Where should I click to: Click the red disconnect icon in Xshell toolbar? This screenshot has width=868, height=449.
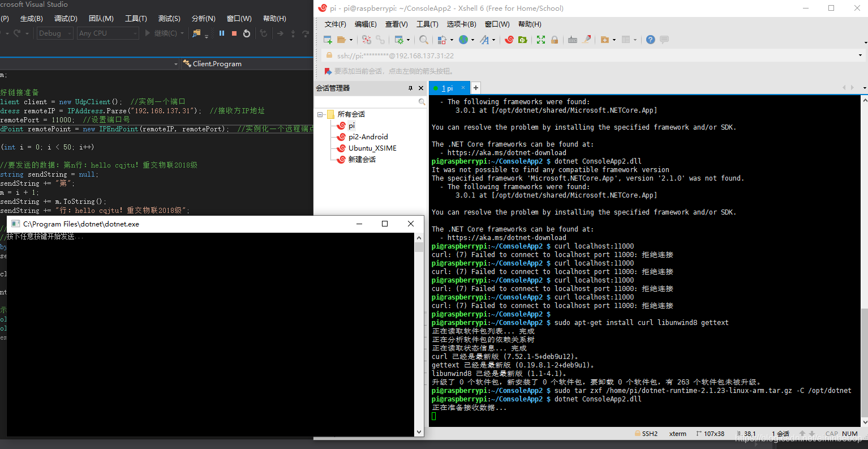pyautogui.click(x=367, y=40)
